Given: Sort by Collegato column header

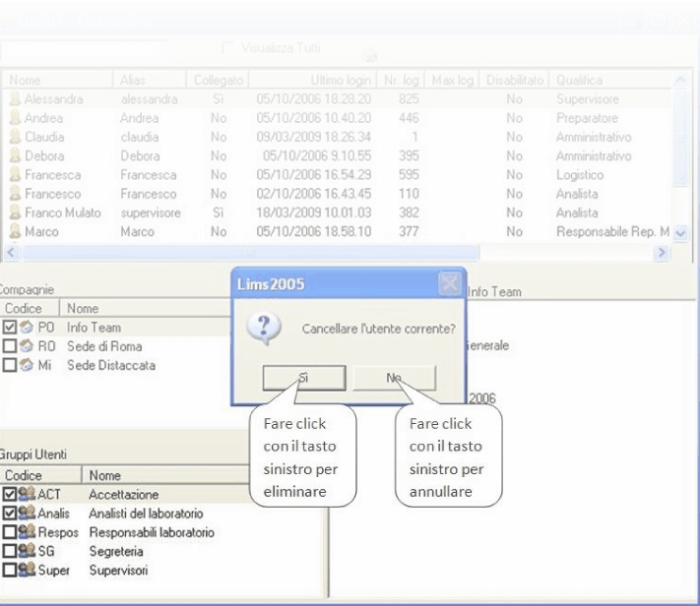Looking at the screenshot, I should tap(218, 80).
